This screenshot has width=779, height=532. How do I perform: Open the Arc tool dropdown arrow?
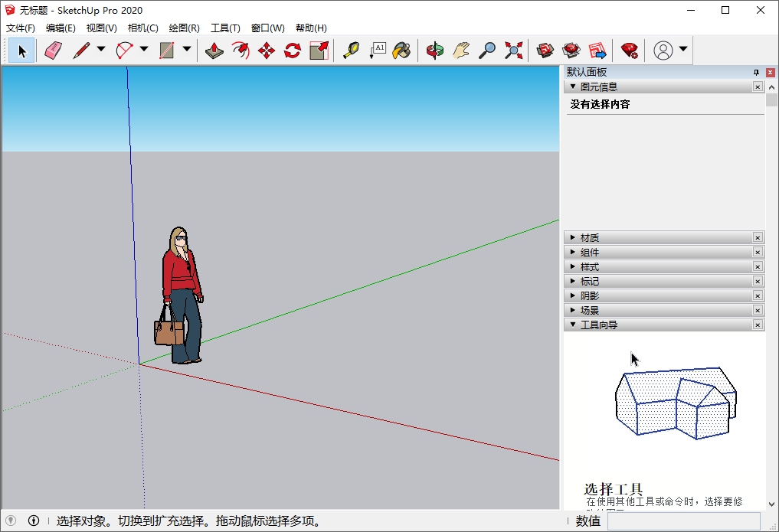(144, 50)
